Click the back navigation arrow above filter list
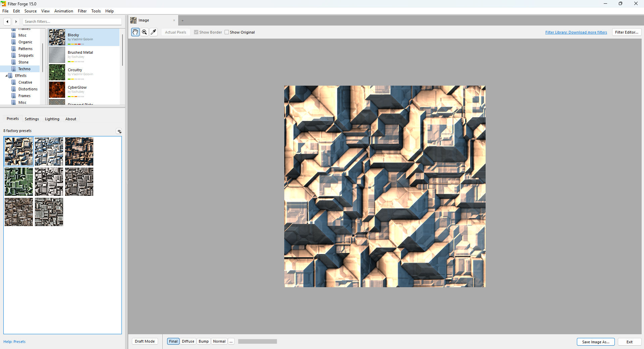The image size is (644, 349). 7,21
